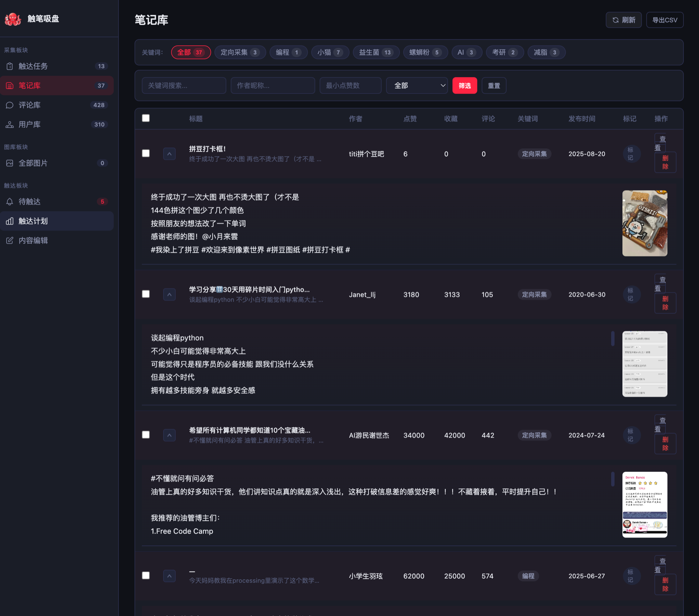
Task: Click the 内容编辑 pencil icon
Action: [10, 240]
